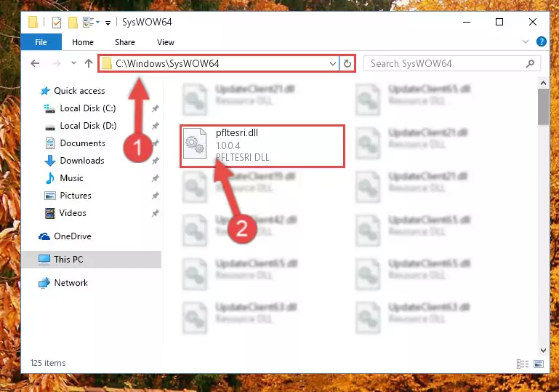Viewport: 559px width, 392px height.
Task: Click the pin icon next to Downloads
Action: pos(155,161)
